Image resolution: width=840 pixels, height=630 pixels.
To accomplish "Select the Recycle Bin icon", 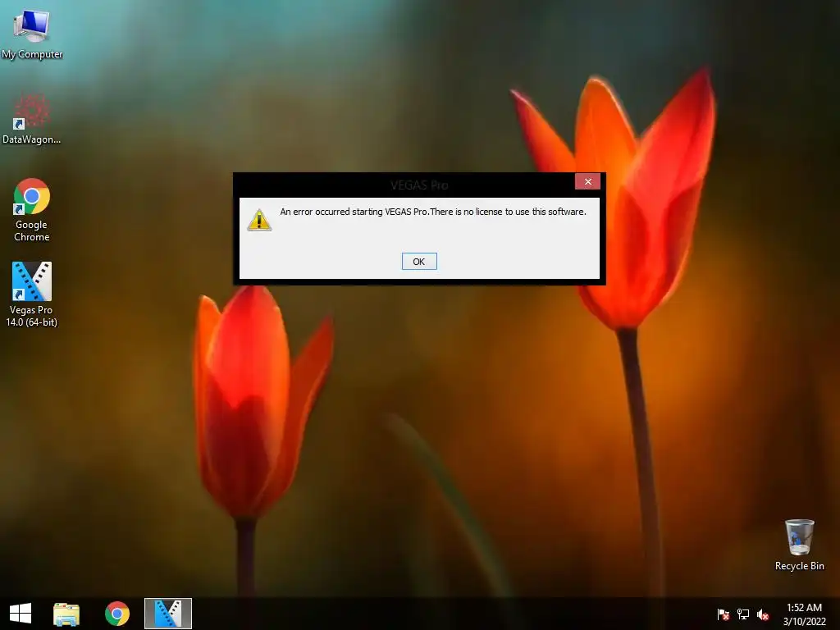I will coord(799,546).
